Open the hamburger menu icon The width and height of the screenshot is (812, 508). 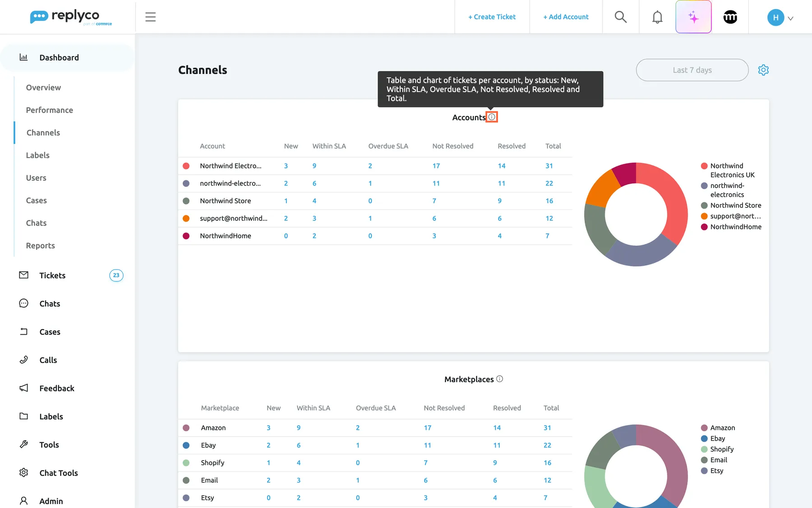(x=150, y=17)
